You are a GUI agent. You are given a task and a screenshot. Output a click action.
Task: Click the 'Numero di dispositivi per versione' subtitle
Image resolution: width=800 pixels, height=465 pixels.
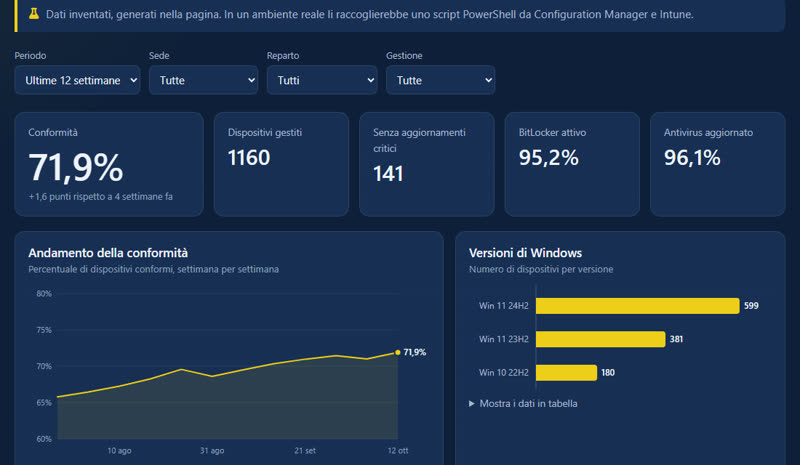coord(541,269)
